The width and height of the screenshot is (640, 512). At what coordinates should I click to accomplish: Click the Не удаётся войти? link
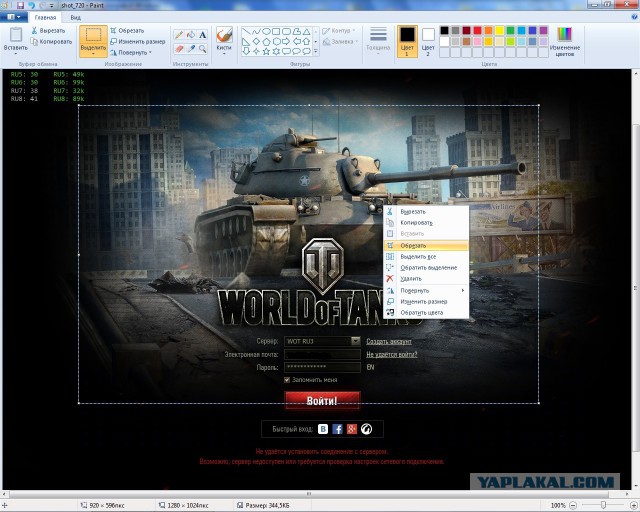click(391, 354)
